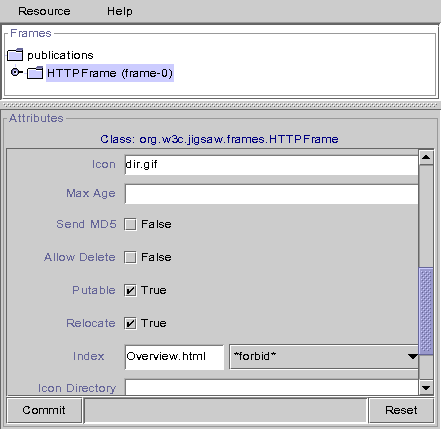Click the attributes scrollbar thumb
Image resolution: width=441 pixels, height=430 pixels.
point(426,311)
